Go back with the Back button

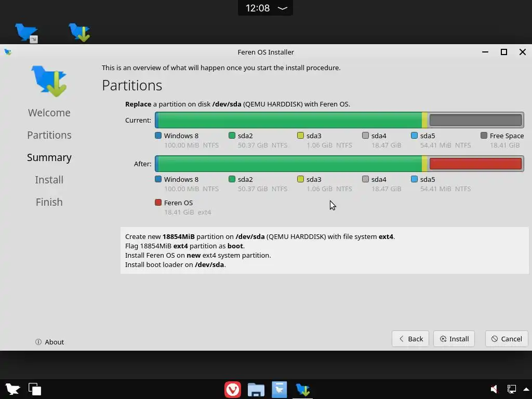[x=410, y=339]
